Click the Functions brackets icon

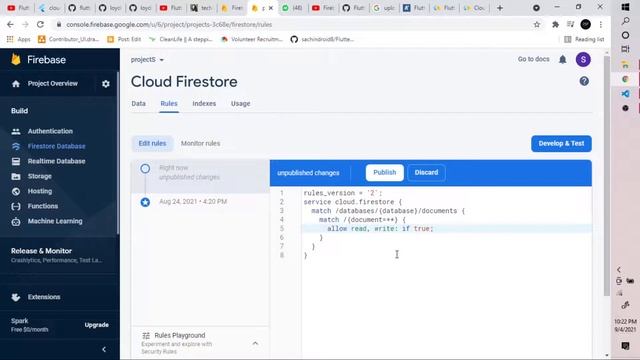[16, 206]
